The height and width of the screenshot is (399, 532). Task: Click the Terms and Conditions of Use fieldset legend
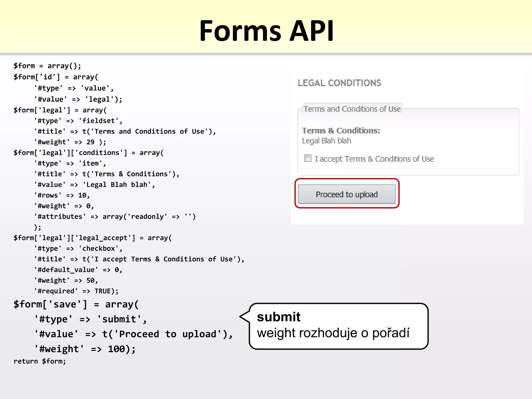click(x=352, y=109)
